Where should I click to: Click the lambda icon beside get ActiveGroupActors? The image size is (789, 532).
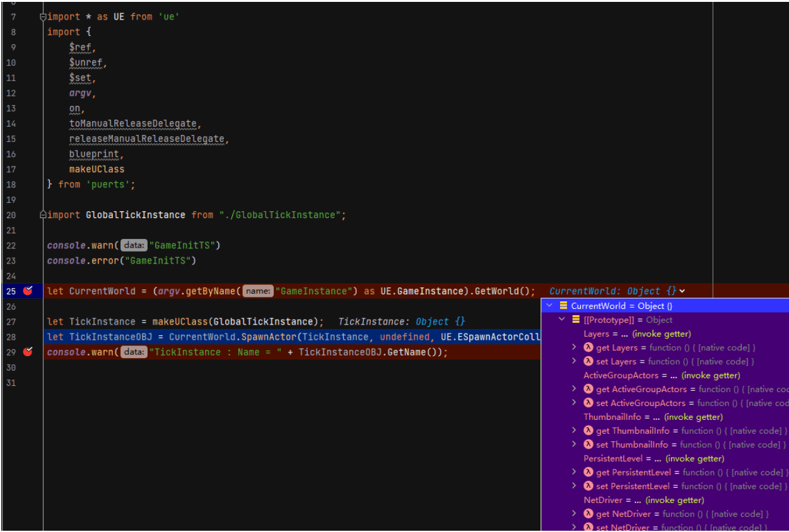tap(588, 389)
